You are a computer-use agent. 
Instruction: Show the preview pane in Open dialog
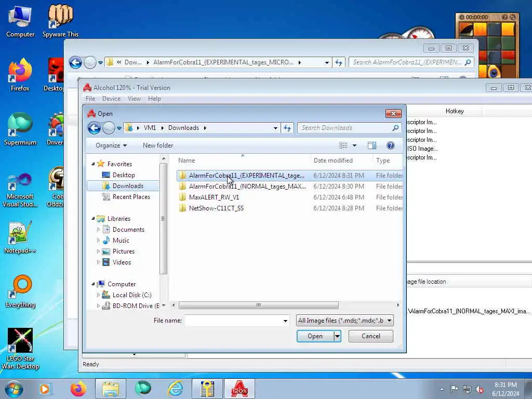pos(372,145)
